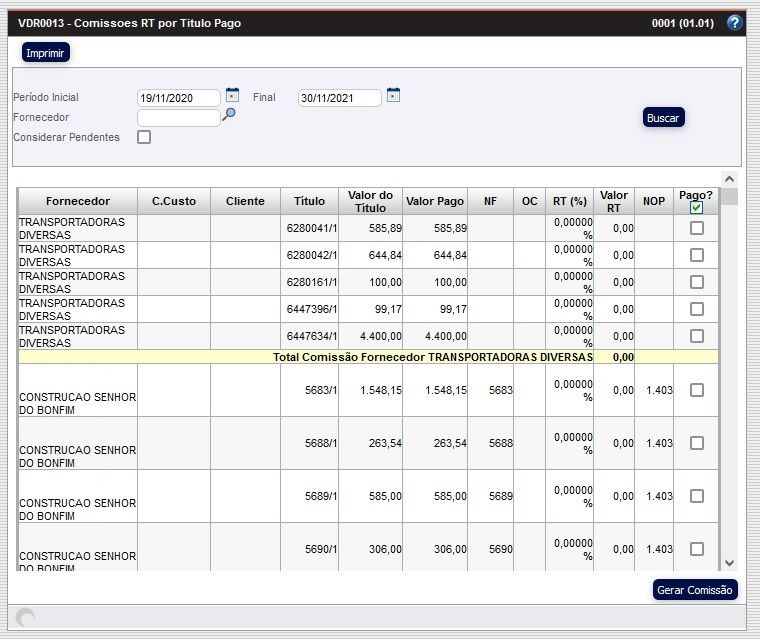The height and width of the screenshot is (639, 760).
Task: Check Pago box for título 6447634/1
Action: click(x=697, y=336)
